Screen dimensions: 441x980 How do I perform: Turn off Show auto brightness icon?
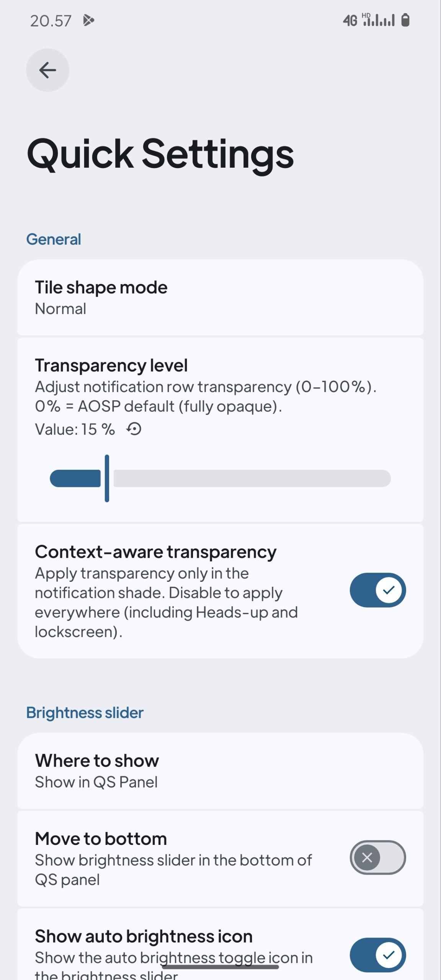[x=377, y=955]
